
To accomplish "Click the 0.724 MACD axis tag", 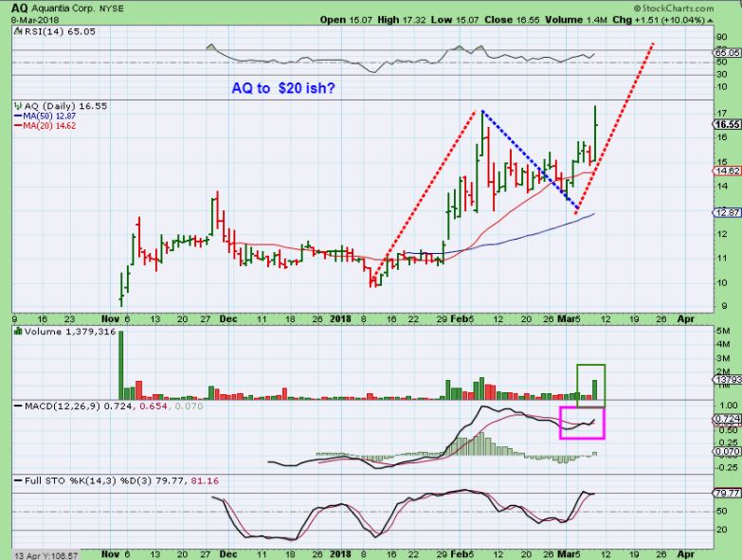I will pyautogui.click(x=727, y=419).
